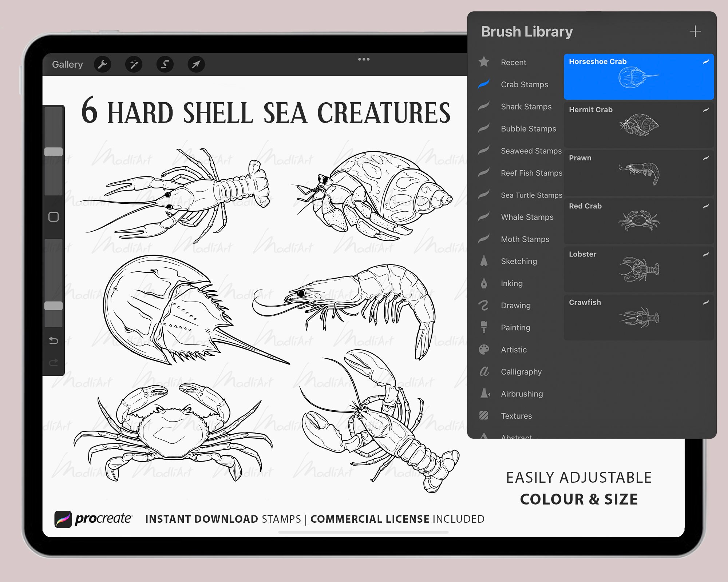Select the Transform arrow tool
728x582 pixels.
(x=196, y=64)
